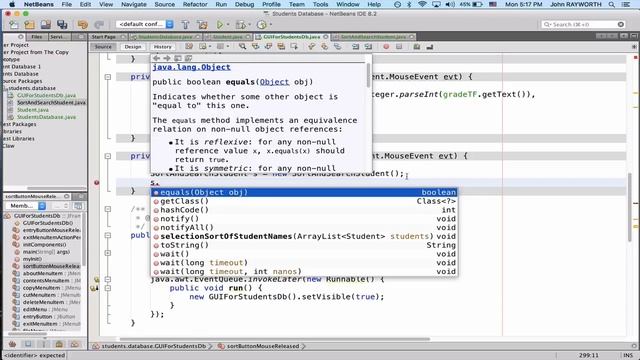Click the Build Project hammer icon
This screenshot has width=640, height=360.
tap(185, 24)
